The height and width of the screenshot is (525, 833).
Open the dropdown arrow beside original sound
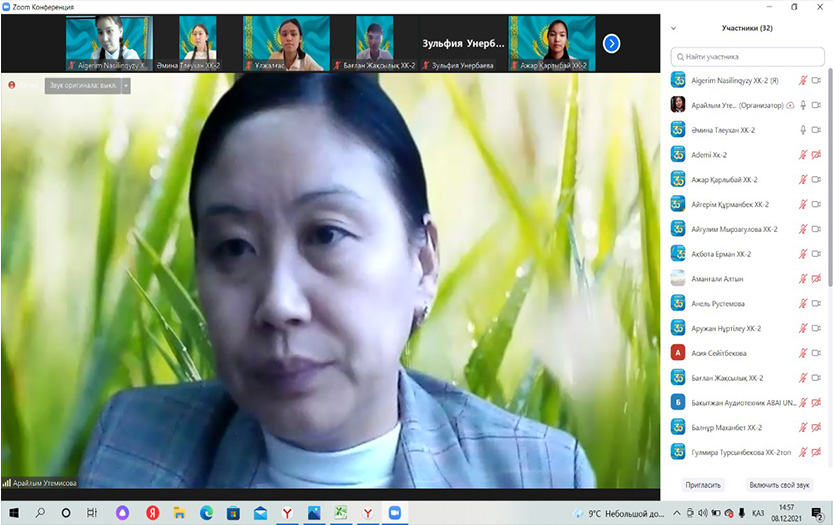click(126, 86)
